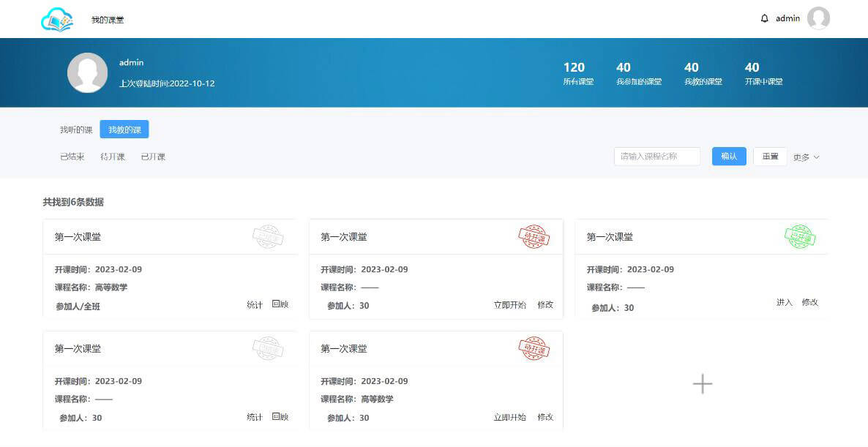This screenshot has width=868, height=447.
Task: Select the 已结束 status filter
Action: tap(72, 157)
